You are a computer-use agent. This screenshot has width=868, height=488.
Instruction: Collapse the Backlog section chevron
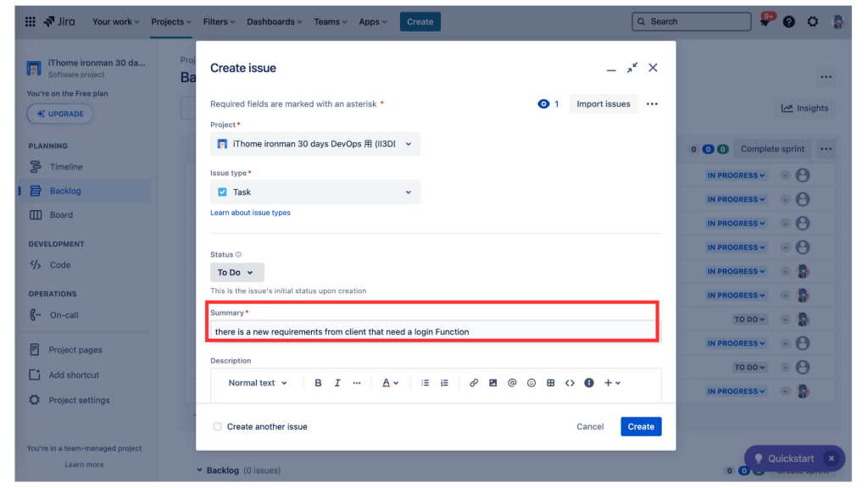[199, 470]
